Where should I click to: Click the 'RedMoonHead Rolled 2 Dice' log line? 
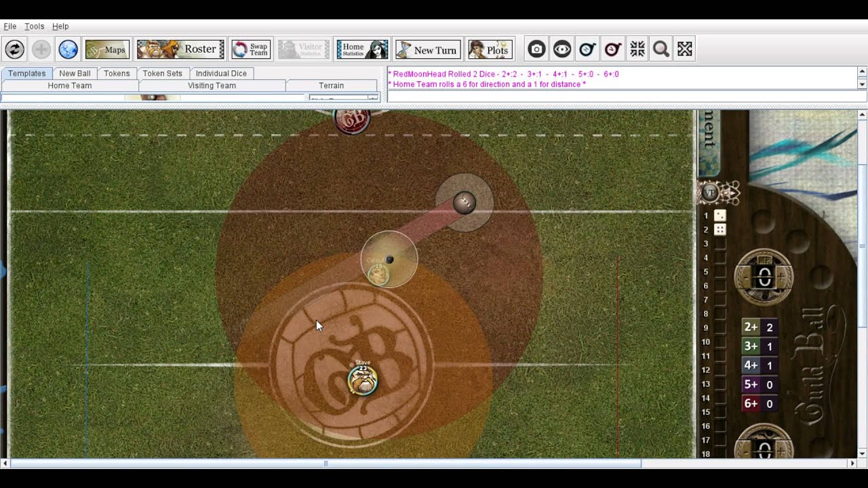pos(503,74)
